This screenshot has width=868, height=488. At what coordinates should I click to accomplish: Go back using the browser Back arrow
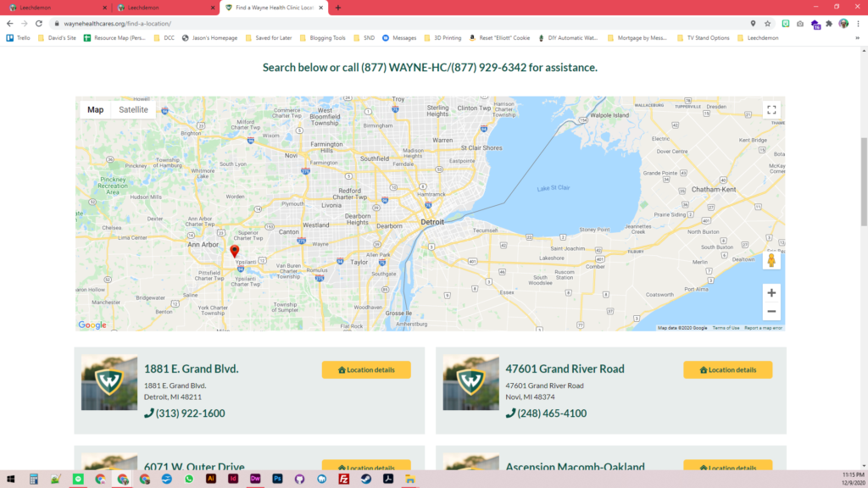point(10,24)
